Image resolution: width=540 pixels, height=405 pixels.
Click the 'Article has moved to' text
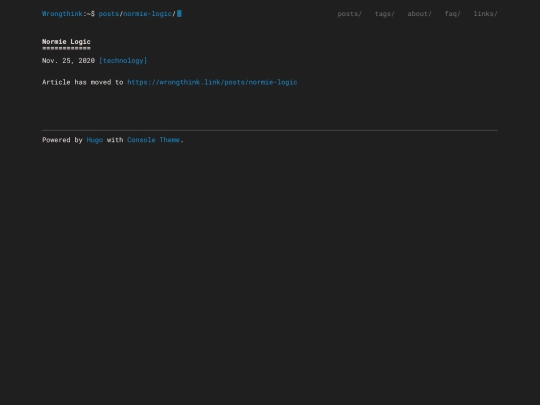83,82
